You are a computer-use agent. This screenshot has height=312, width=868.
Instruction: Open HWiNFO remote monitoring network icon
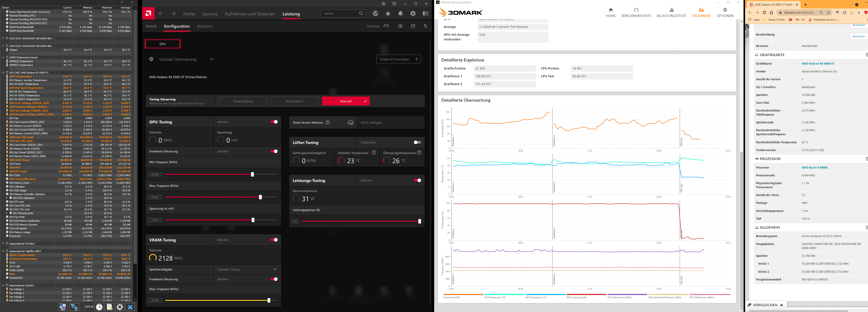74,307
